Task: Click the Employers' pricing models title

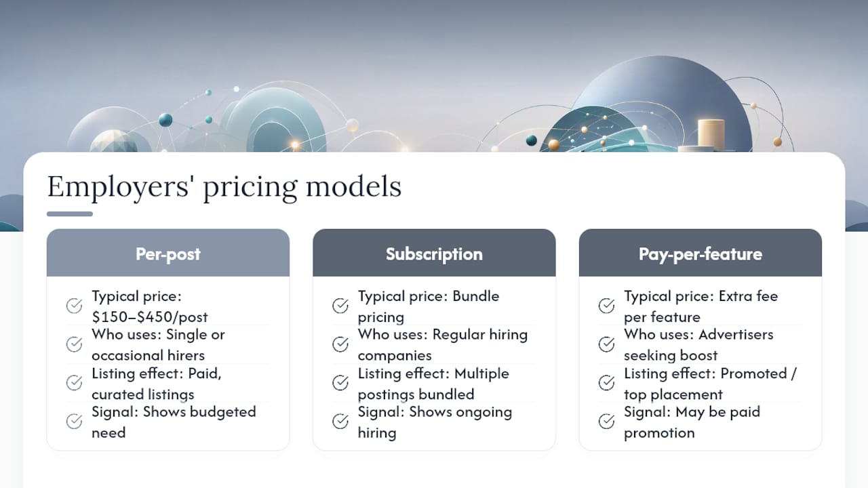Action: (224, 187)
